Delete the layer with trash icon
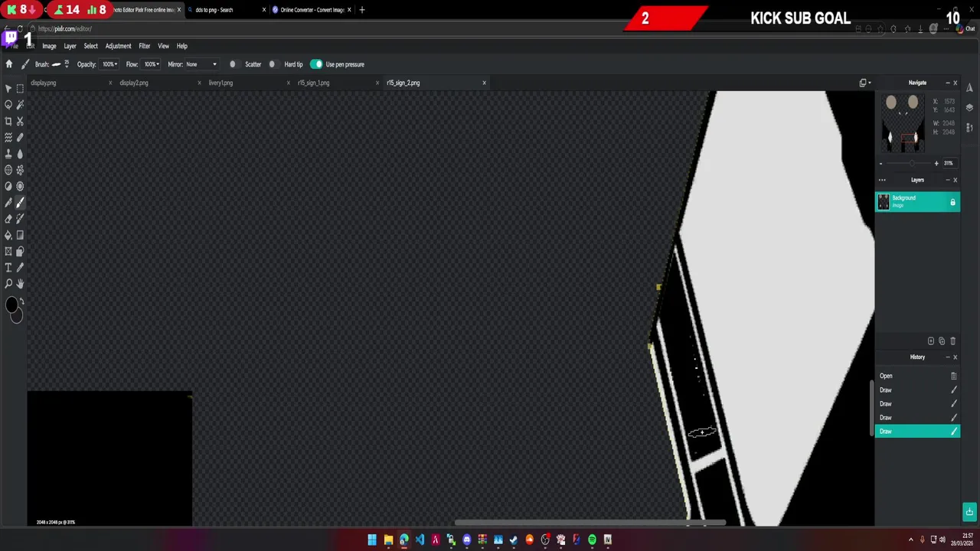The height and width of the screenshot is (551, 980). (x=952, y=341)
